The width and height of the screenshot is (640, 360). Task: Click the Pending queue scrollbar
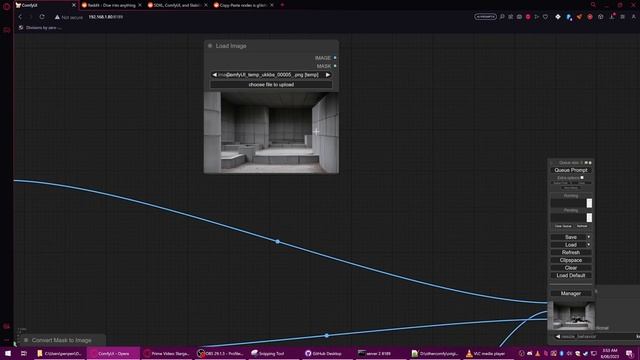pyautogui.click(x=589, y=218)
